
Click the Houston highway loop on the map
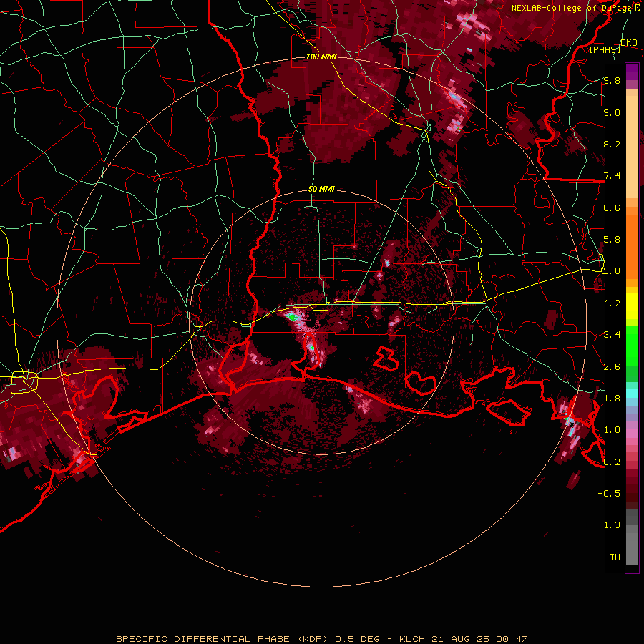coord(24,382)
